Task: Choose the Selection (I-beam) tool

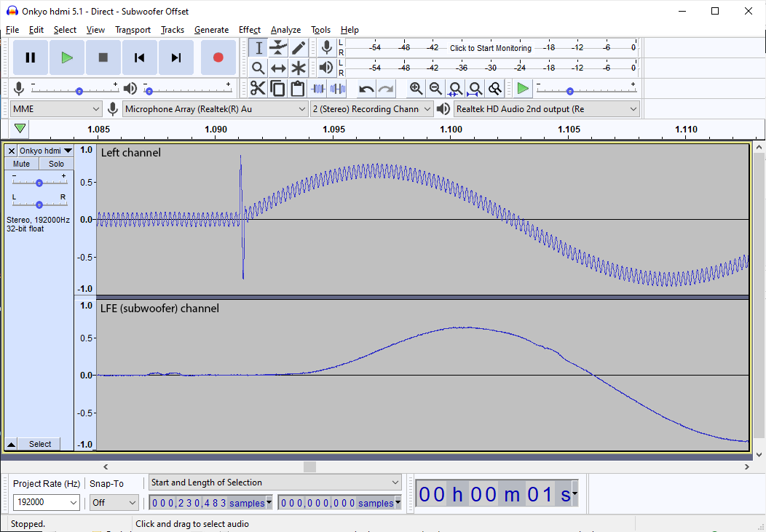Action: pos(258,48)
